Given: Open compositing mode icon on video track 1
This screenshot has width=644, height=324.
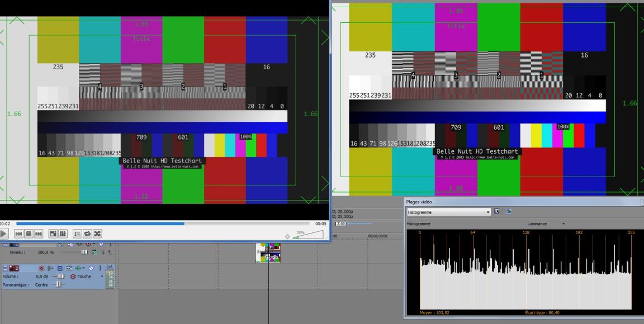Looking at the screenshot, I should tap(94, 252).
